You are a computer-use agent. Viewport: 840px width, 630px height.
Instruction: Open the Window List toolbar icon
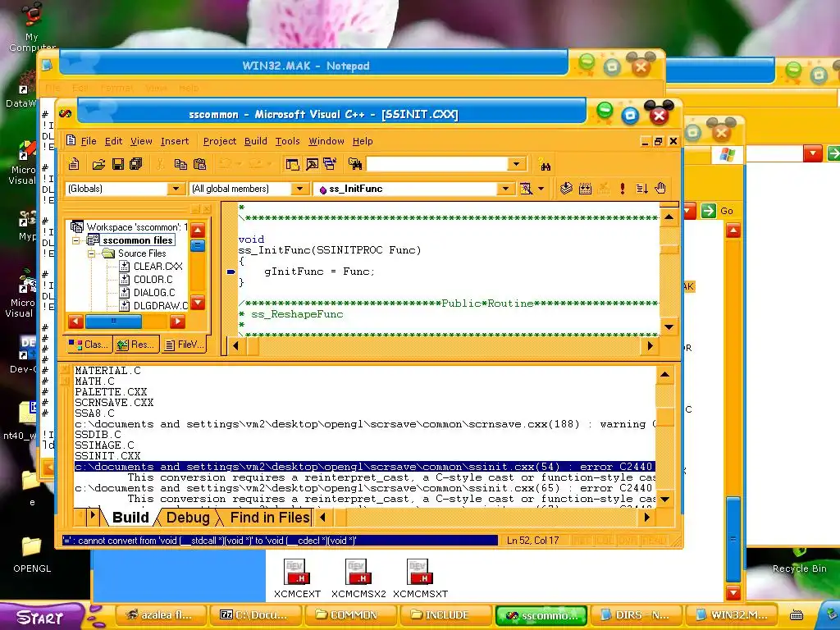pos(330,164)
